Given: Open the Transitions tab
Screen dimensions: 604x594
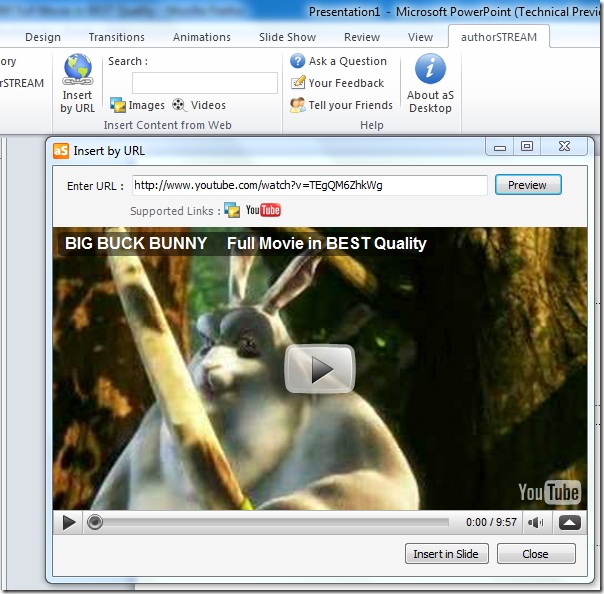Looking at the screenshot, I should click(117, 37).
